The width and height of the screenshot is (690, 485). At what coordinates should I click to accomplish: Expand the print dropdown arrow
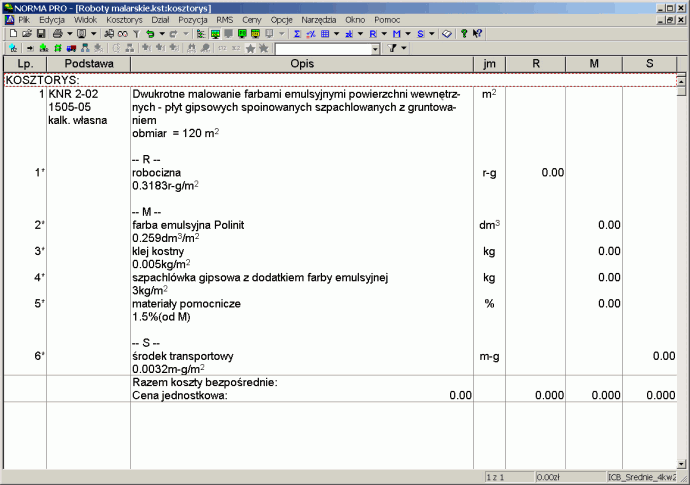[x=69, y=34]
